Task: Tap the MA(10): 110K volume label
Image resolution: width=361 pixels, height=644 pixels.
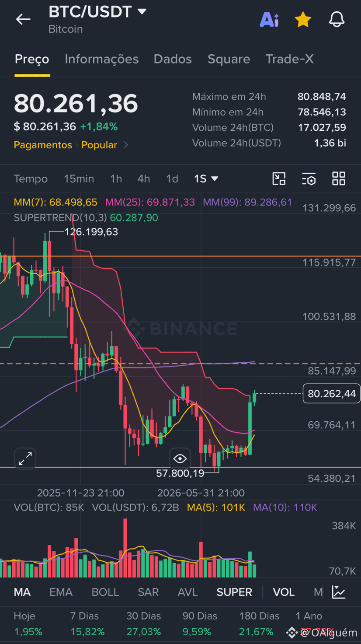Action: [x=285, y=507]
